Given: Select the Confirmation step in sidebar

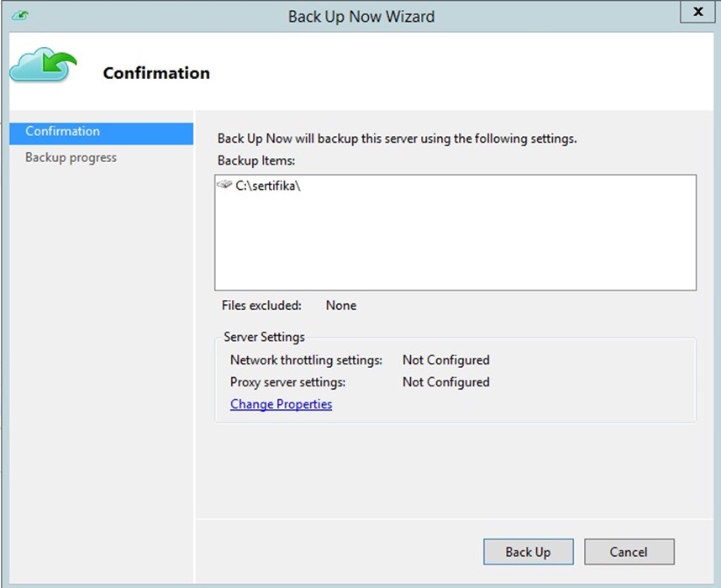Looking at the screenshot, I should [101, 134].
